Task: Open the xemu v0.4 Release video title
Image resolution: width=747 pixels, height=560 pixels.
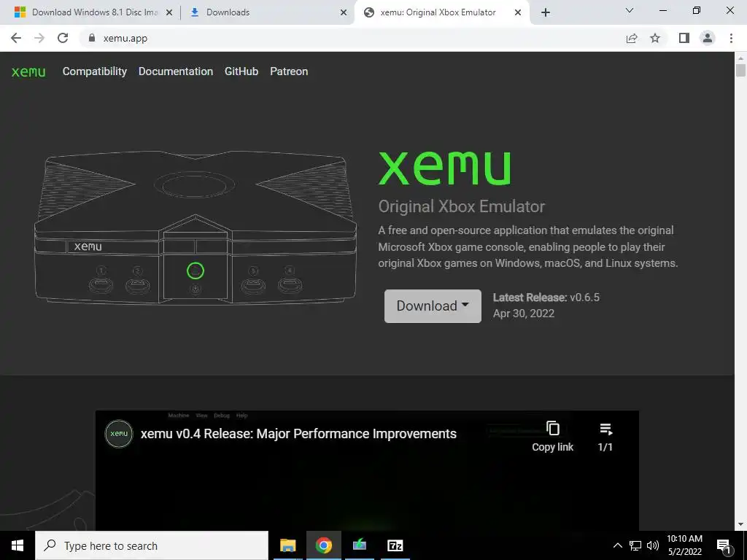Action: [298, 434]
